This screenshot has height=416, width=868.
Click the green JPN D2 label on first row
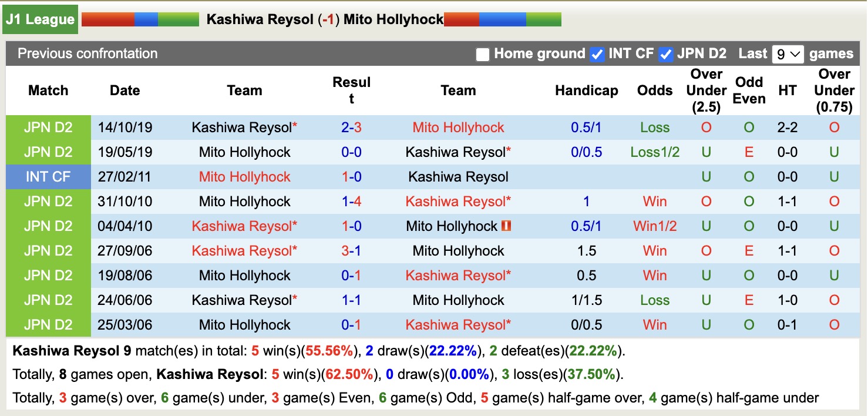click(x=48, y=127)
